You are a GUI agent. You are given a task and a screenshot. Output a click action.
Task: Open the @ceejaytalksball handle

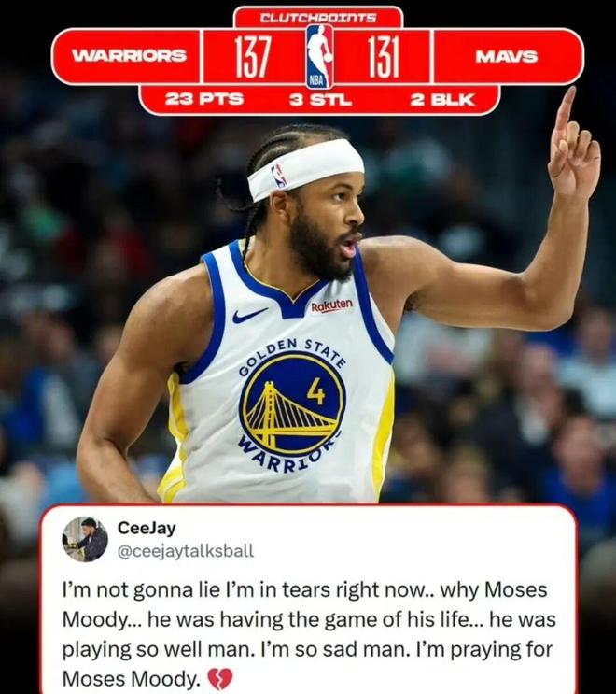click(x=186, y=551)
